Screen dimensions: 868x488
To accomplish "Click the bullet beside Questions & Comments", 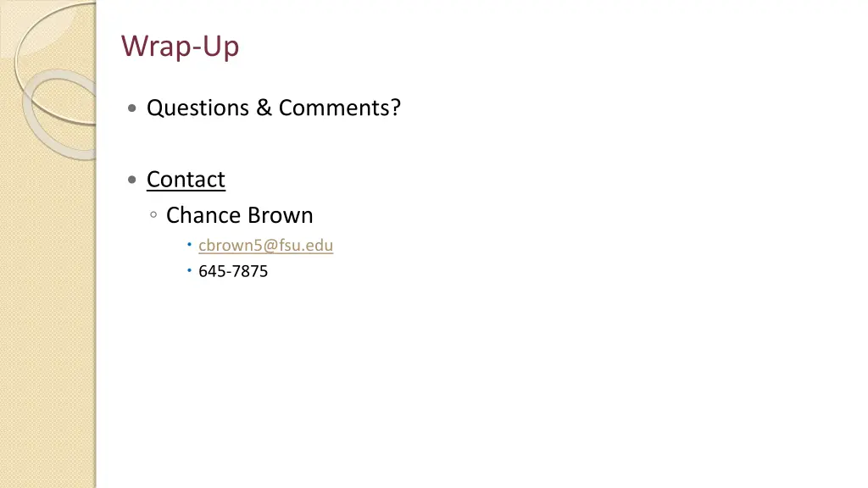I will tap(131, 108).
